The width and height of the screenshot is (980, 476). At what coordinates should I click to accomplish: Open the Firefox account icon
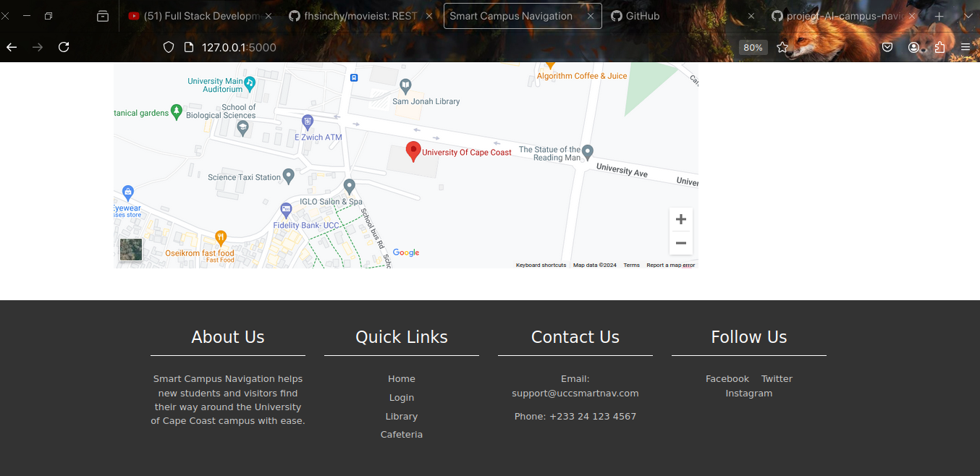tap(913, 47)
